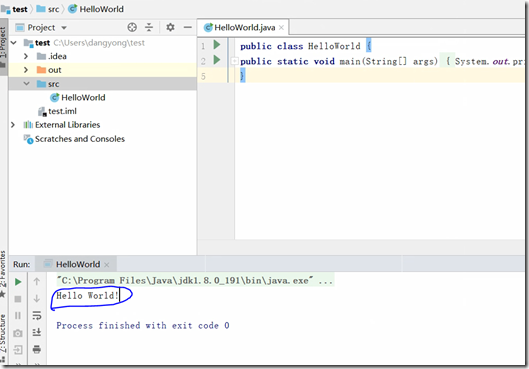Click line 1 class declaration code

[x=306, y=46]
